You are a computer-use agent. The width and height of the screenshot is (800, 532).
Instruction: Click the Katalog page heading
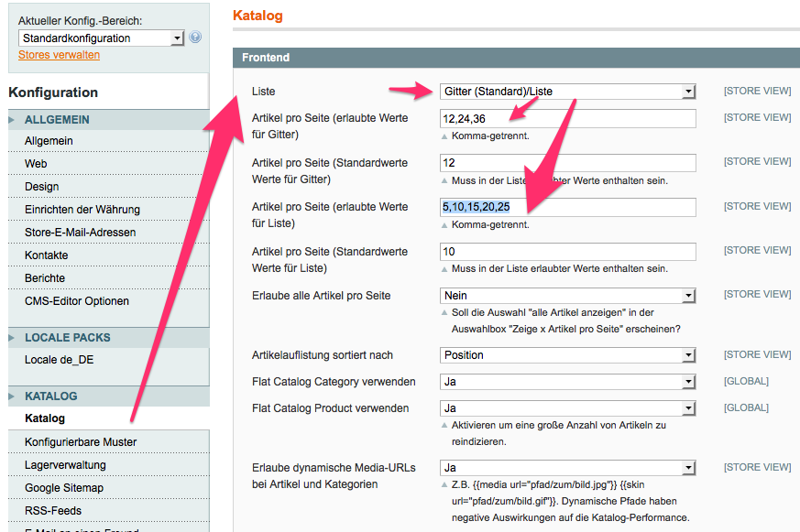[258, 16]
